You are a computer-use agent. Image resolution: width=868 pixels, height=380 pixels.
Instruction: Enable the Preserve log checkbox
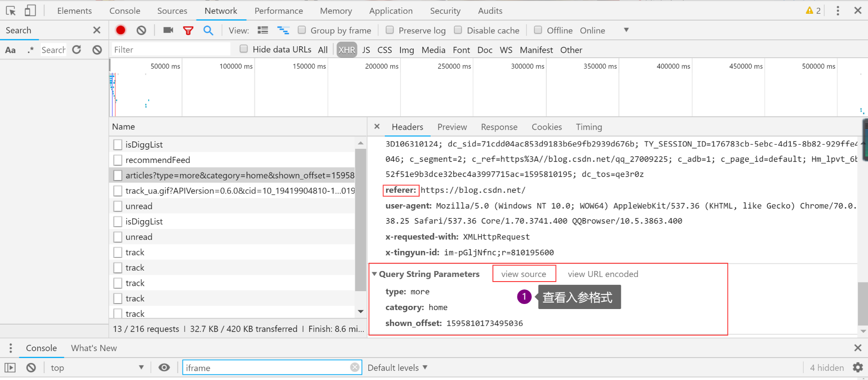click(x=390, y=30)
